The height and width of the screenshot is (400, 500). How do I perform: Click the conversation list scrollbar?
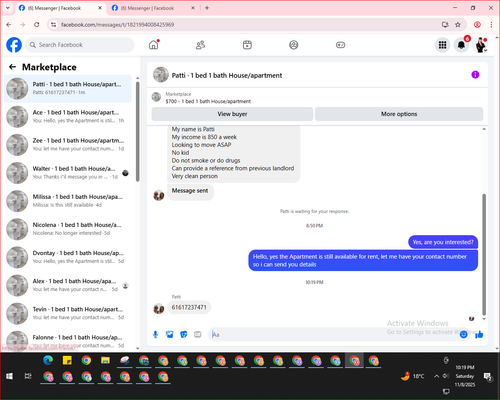click(137, 132)
